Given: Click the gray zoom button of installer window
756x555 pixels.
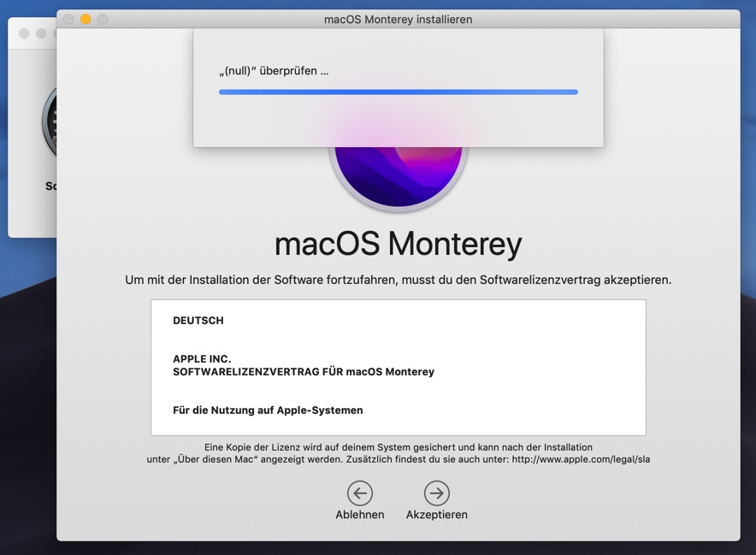Looking at the screenshot, I should click(103, 20).
